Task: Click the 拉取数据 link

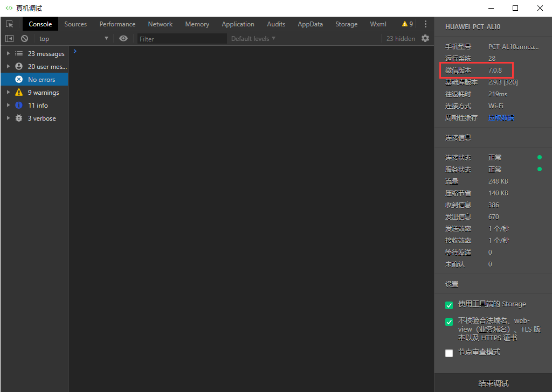Action: [501, 117]
